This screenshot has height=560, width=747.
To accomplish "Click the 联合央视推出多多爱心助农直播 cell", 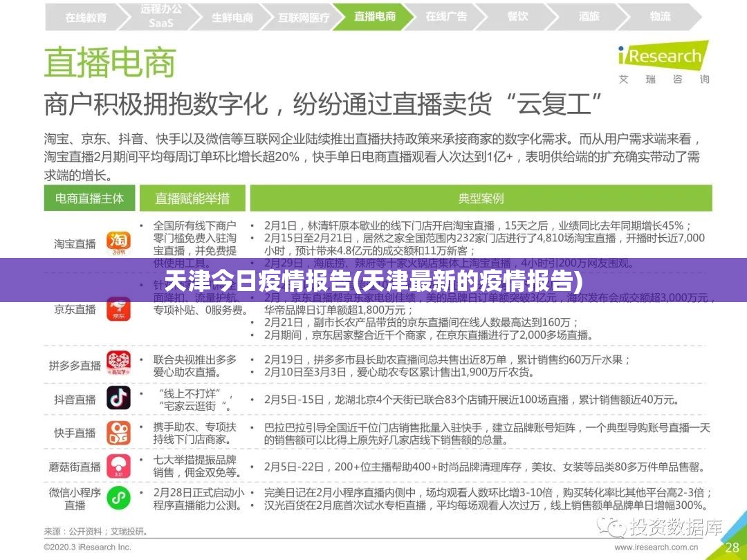I will [x=195, y=366].
